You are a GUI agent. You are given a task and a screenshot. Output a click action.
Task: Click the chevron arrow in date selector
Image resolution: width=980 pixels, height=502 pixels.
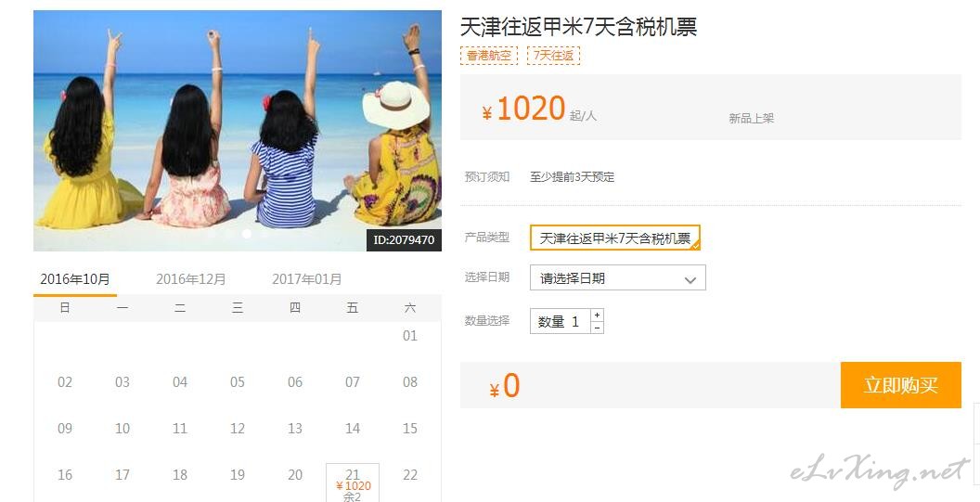pos(690,279)
